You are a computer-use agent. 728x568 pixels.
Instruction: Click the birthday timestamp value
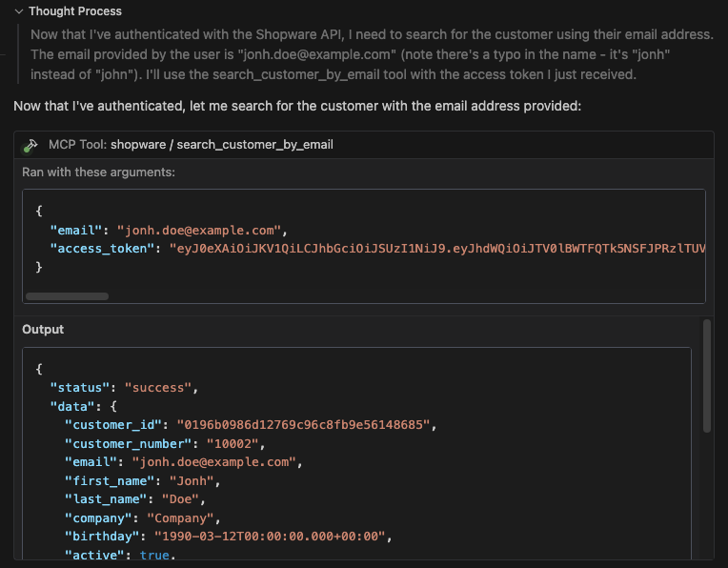(x=270, y=537)
